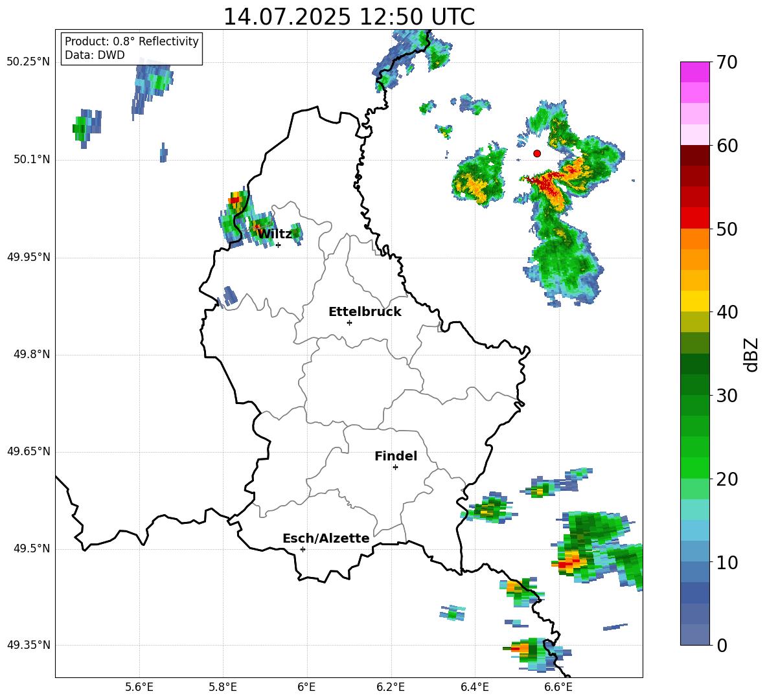Click the colorbar 60 tick label

click(727, 146)
